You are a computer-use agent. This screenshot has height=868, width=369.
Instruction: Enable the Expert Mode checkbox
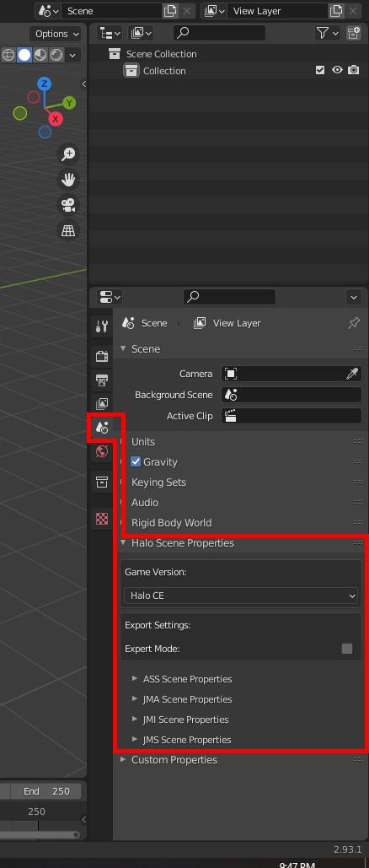point(347,648)
